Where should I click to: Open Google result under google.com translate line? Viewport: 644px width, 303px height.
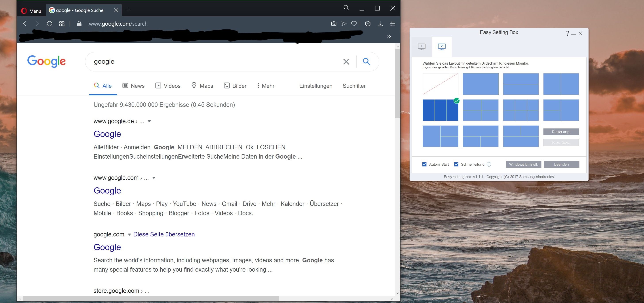pos(107,247)
